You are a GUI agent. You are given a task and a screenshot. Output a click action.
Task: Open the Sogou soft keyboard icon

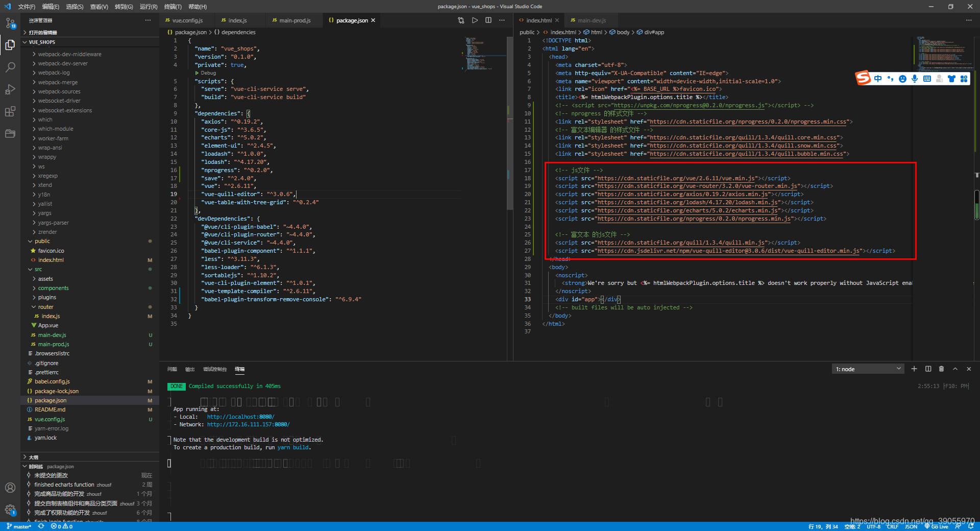pos(927,79)
